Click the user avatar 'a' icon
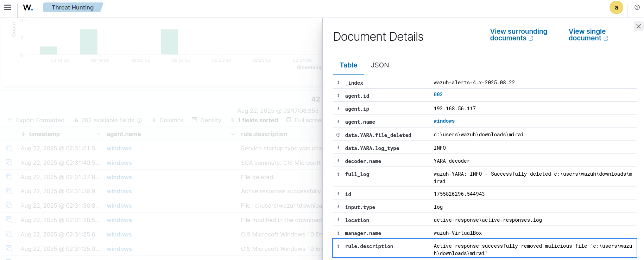 616,7
